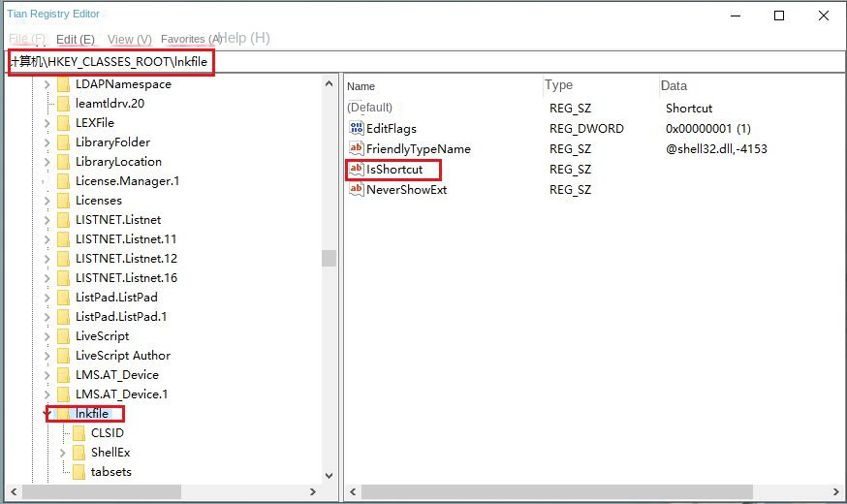This screenshot has height=504, width=847.
Task: Sort values by Name column header
Action: click(x=361, y=86)
